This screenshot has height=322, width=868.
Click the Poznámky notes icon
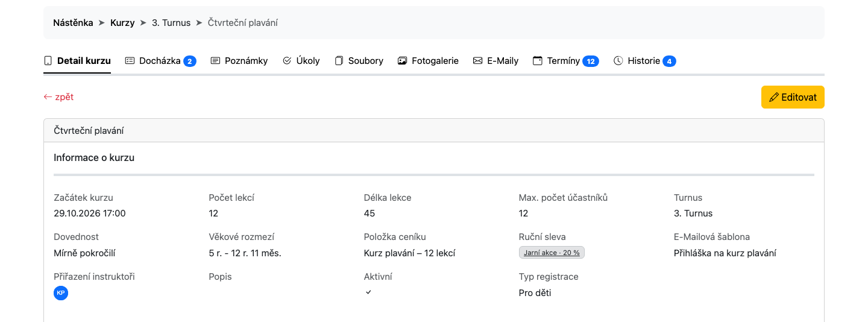(215, 61)
